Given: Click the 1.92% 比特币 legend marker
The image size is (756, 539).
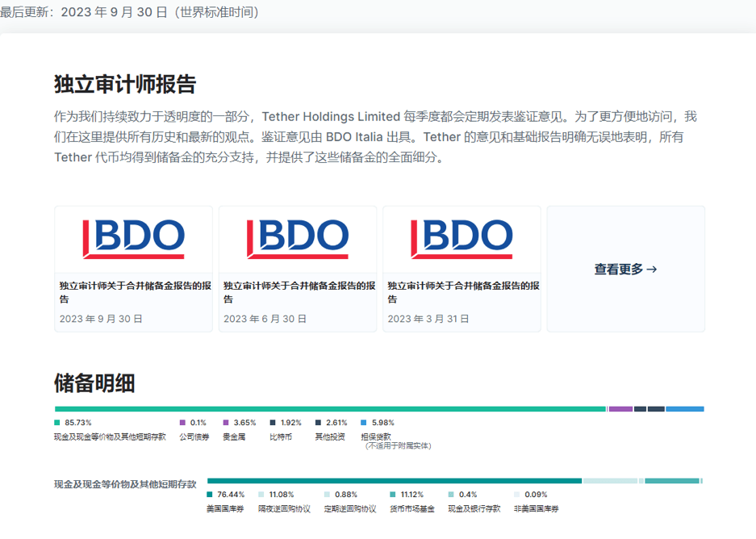Looking at the screenshot, I should pos(273,423).
